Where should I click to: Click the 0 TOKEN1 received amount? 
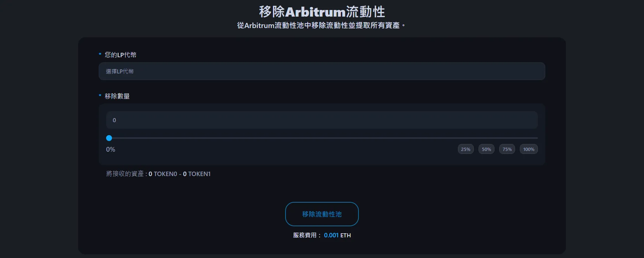point(197,174)
